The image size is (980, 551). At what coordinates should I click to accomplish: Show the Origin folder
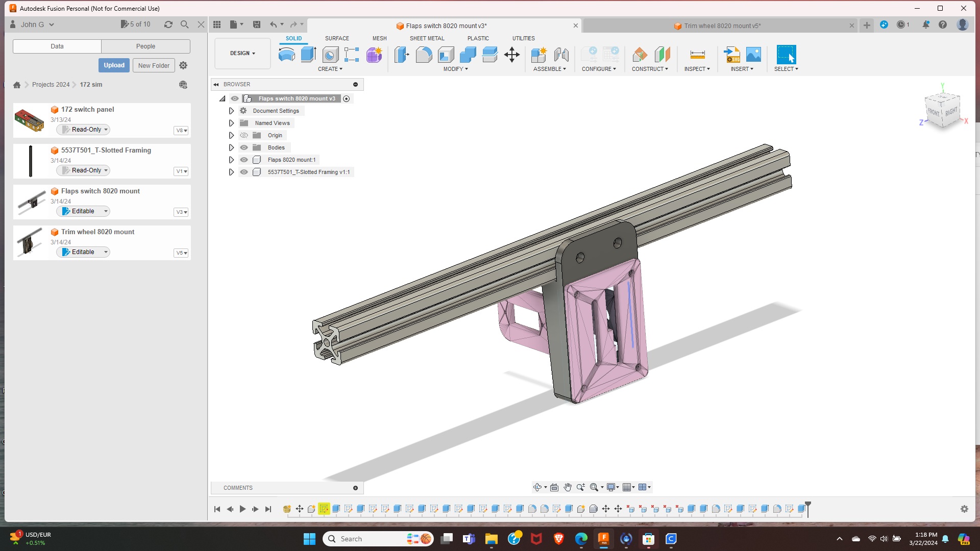pos(244,135)
